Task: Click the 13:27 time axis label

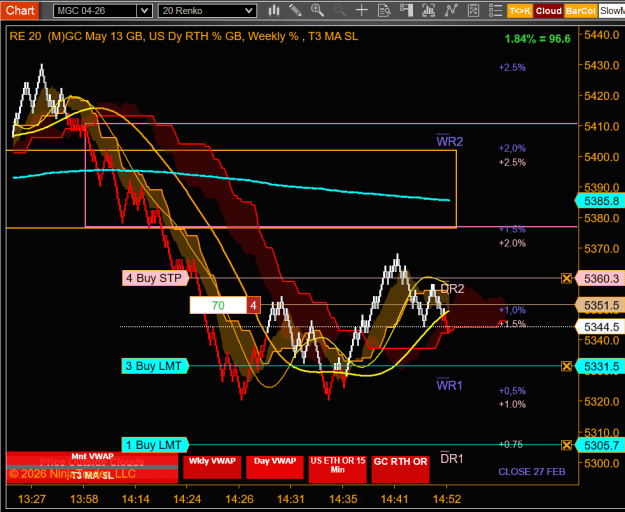Action: point(32,499)
